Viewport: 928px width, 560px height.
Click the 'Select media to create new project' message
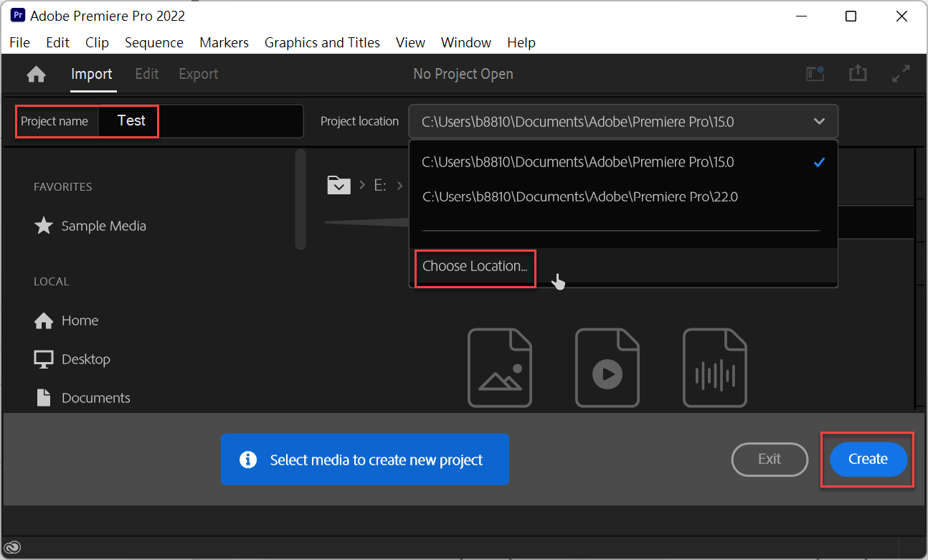point(364,460)
